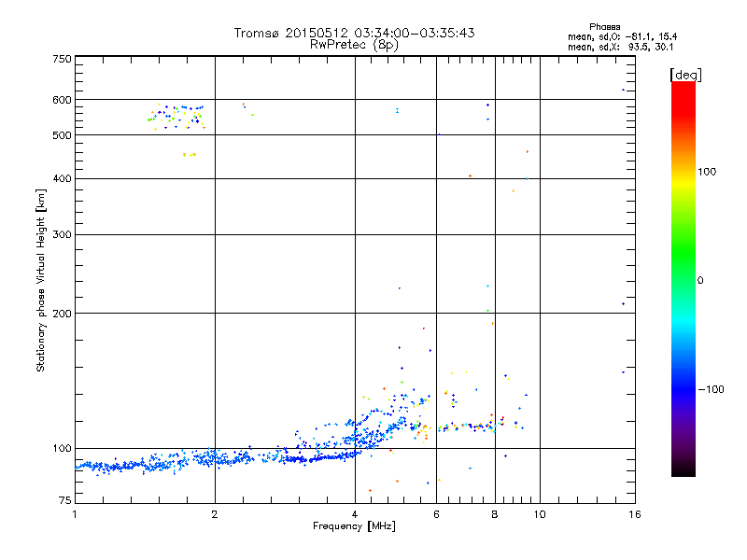The width and height of the screenshot is (747, 560).
Task: Click the colorbar label '0'
Action: click(x=700, y=281)
